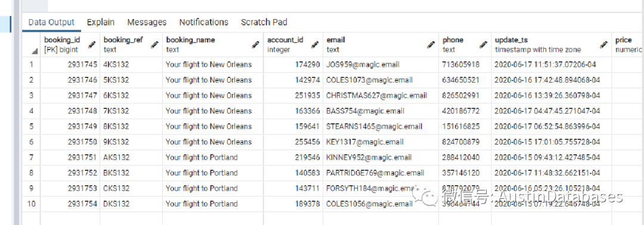Screen dimensions: 644x225
Task: Click account_id cell 251935
Action: point(293,95)
